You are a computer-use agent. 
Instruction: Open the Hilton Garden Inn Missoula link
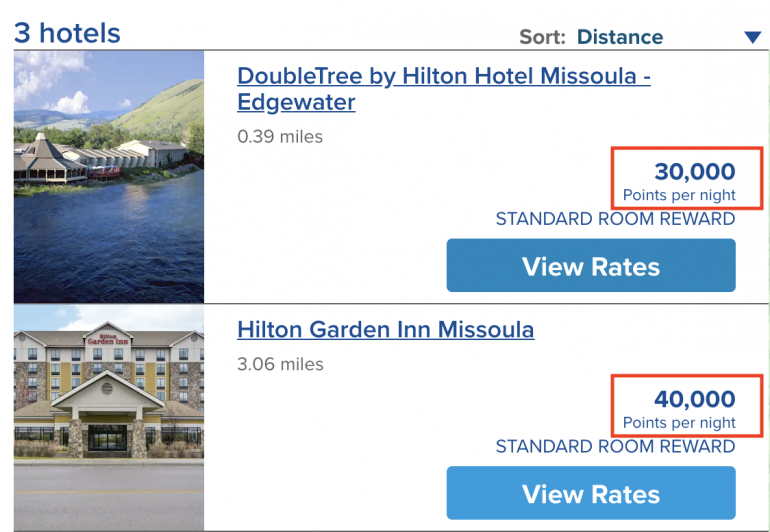(x=385, y=329)
